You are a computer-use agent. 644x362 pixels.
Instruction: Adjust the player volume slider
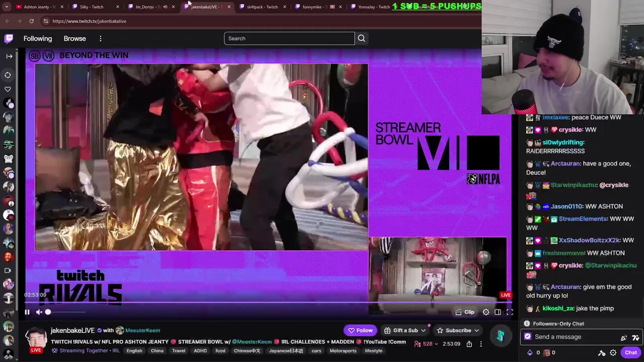tap(65, 312)
